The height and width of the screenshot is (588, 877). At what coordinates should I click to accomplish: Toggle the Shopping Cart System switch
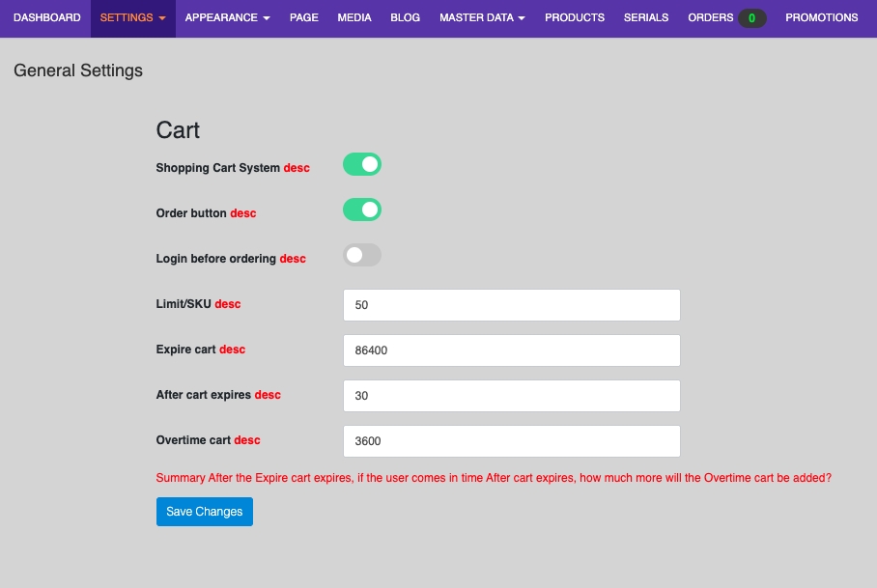pos(362,165)
